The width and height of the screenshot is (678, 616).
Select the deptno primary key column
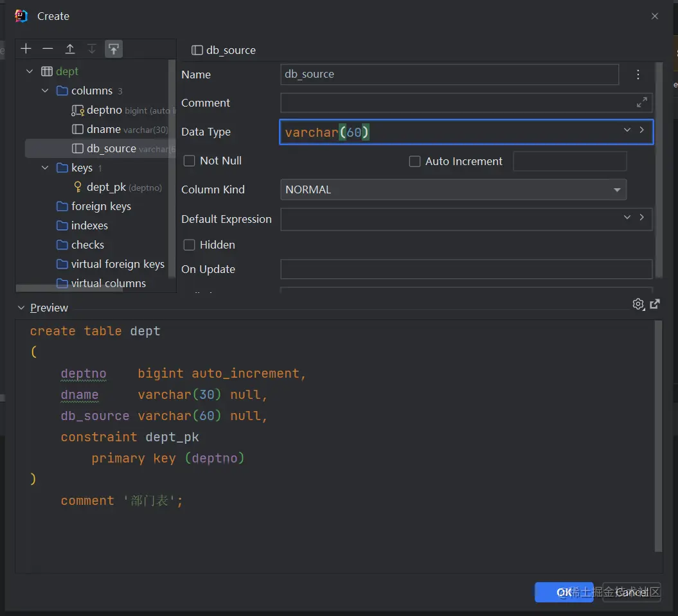[123, 110]
